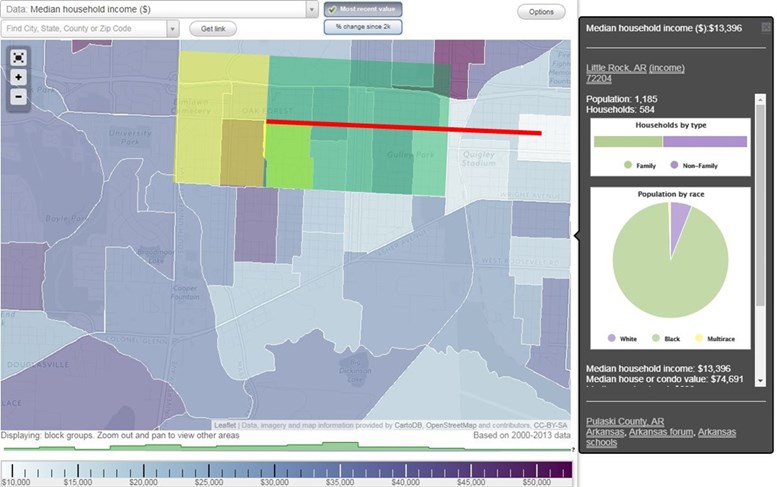Click the fullscreen map icon
The width and height of the screenshot is (777, 487).
18,57
